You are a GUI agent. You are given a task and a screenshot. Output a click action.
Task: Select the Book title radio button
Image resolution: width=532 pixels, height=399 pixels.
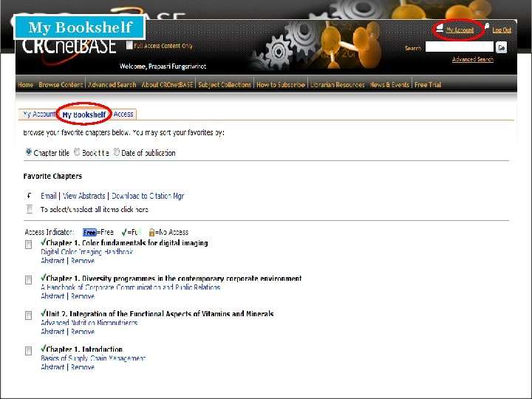pos(77,152)
